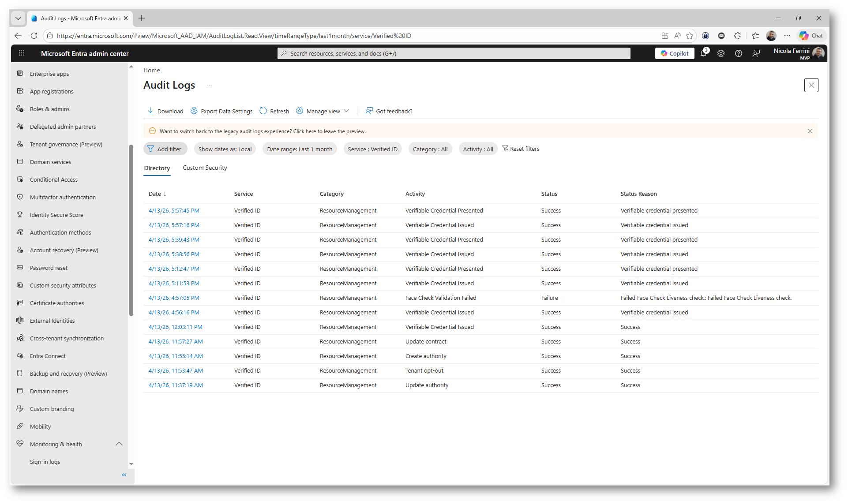This screenshot has width=848, height=504.
Task: Dismiss the legacy audit logs banner
Action: point(810,131)
